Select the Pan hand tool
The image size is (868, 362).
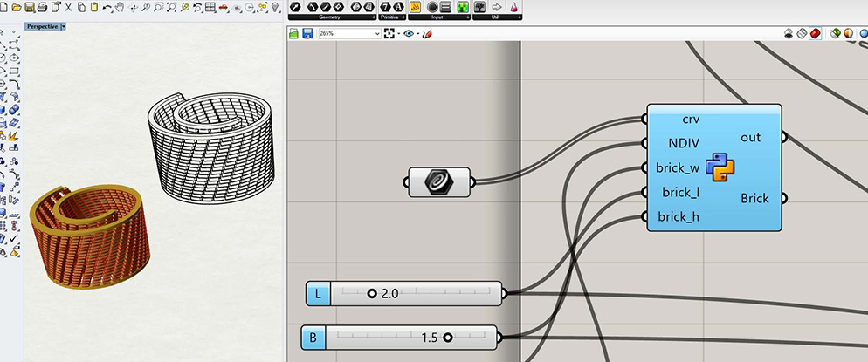(x=119, y=7)
